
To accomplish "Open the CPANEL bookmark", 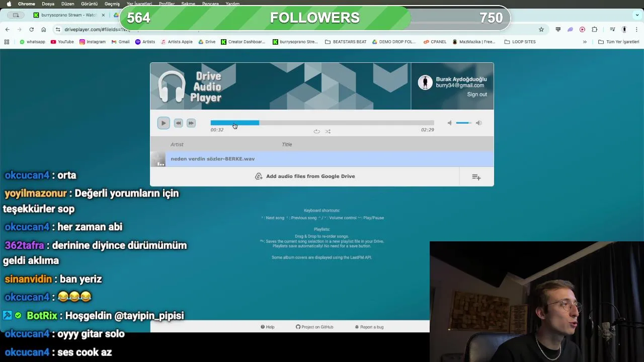I will click(x=435, y=42).
